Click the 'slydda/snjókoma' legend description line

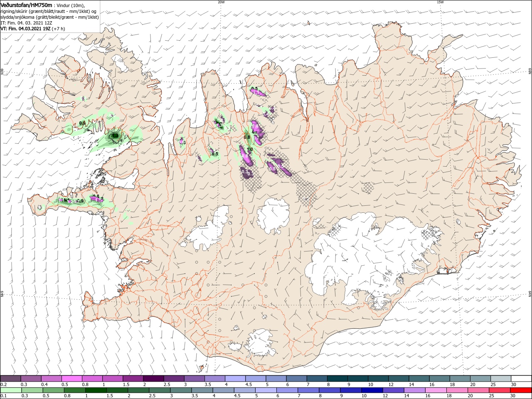point(50,17)
